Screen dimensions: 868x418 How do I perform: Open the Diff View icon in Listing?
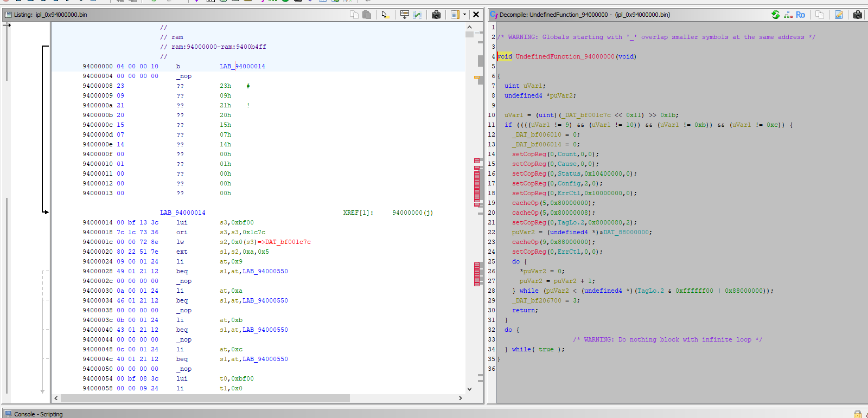point(417,15)
